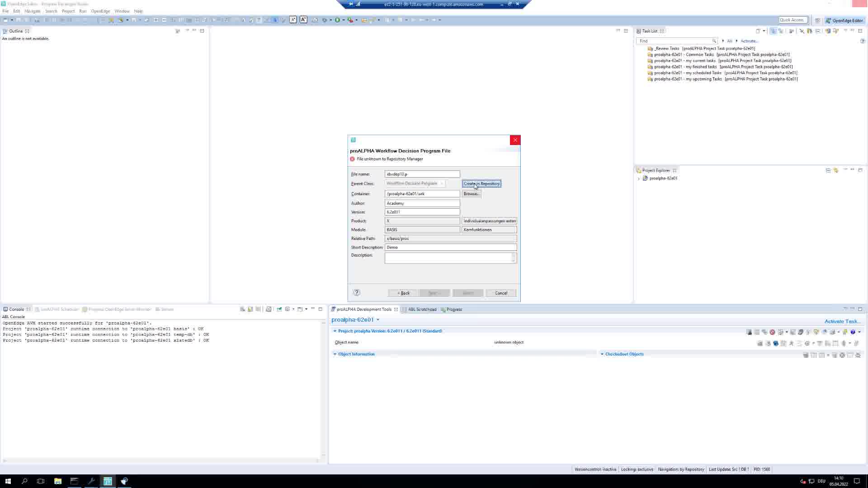Click the Task List focus on workweek icon
Image resolution: width=868 pixels, height=488 pixels.
coord(792,31)
